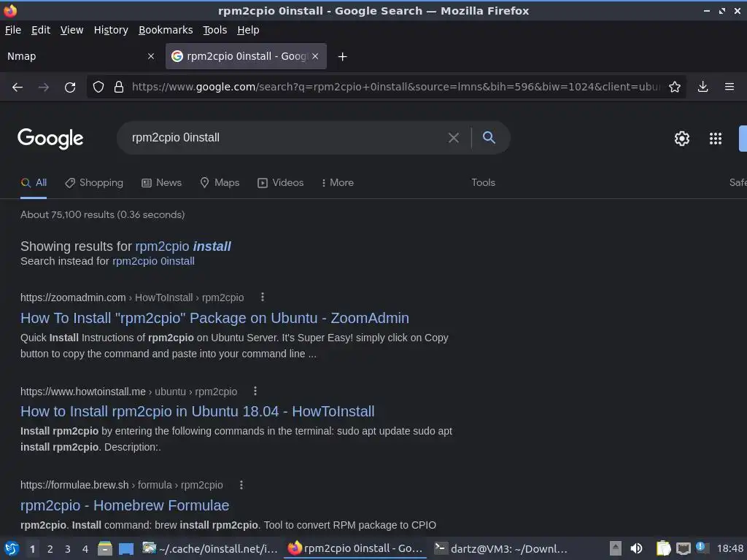Open the History menu

[111, 30]
